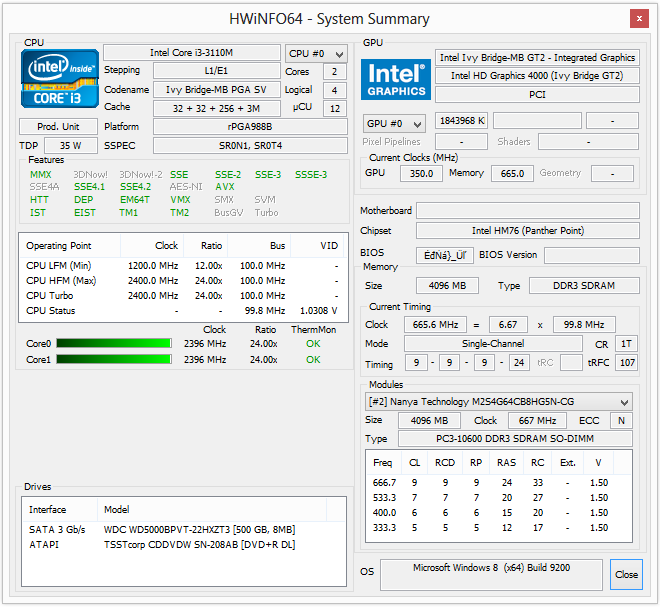
Task: Select the CPU Status row
Action: tap(183, 311)
